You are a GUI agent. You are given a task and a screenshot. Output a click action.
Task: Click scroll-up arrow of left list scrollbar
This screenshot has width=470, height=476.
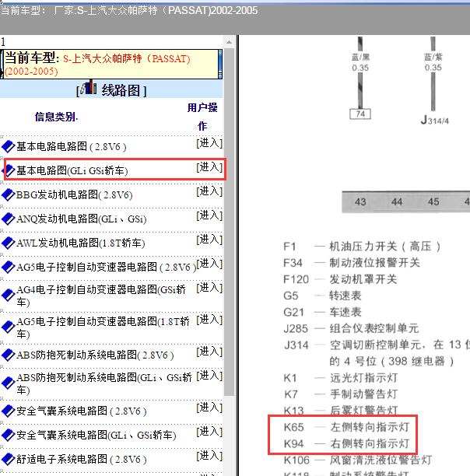click(x=229, y=42)
